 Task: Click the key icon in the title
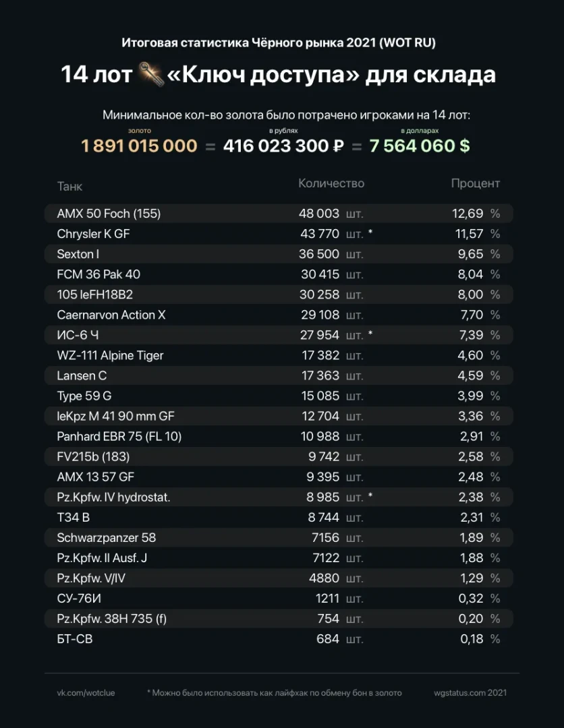tap(150, 73)
